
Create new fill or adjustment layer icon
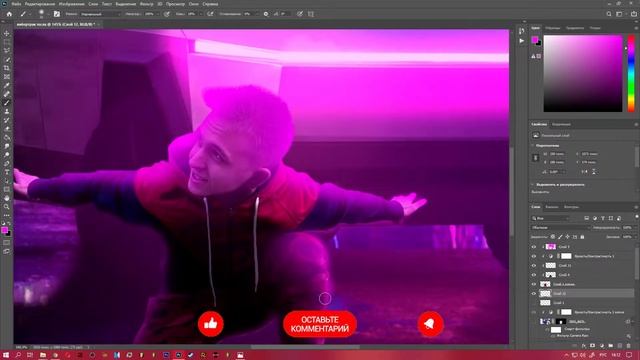click(602, 346)
